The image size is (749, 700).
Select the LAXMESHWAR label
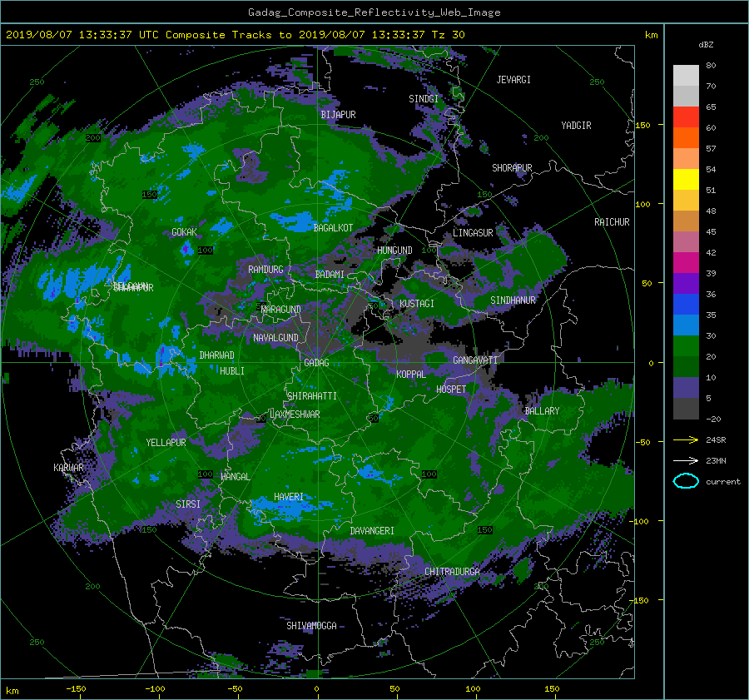click(x=295, y=415)
